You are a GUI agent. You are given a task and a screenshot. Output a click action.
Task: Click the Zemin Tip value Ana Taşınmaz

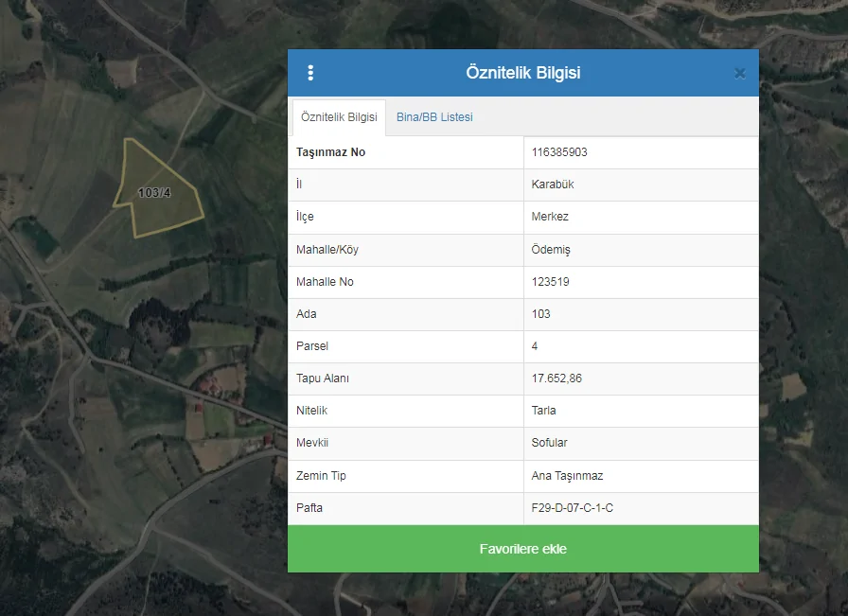567,476
